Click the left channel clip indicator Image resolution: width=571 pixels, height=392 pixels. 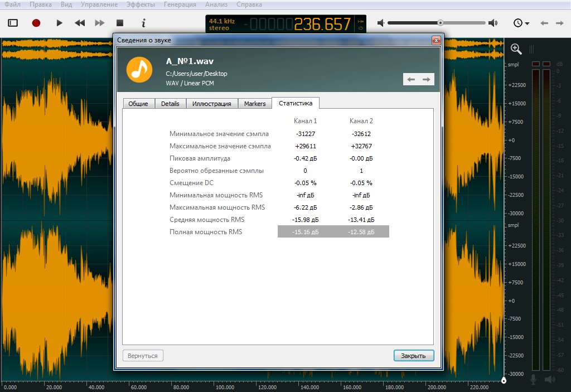point(536,64)
